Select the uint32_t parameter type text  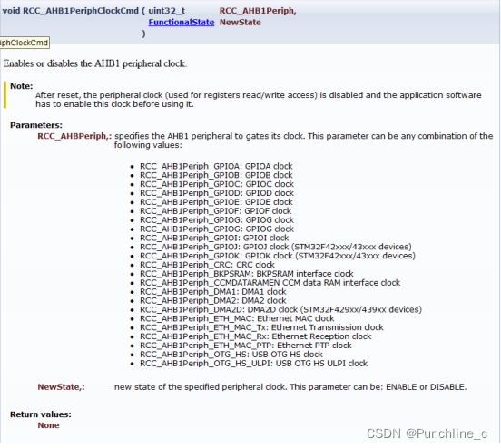pos(166,11)
